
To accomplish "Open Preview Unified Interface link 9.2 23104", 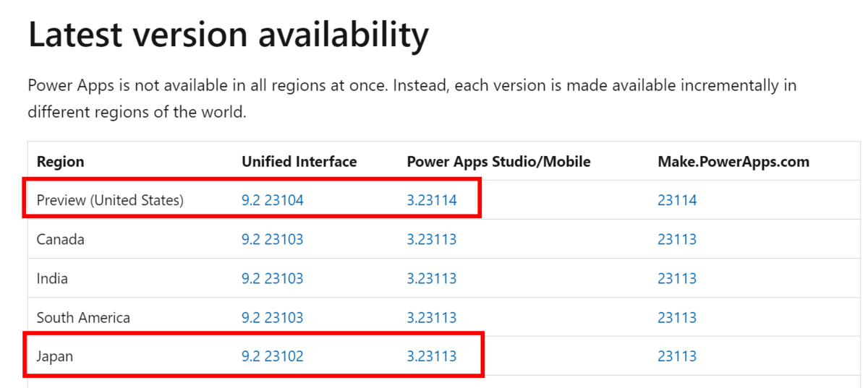I will (x=272, y=200).
